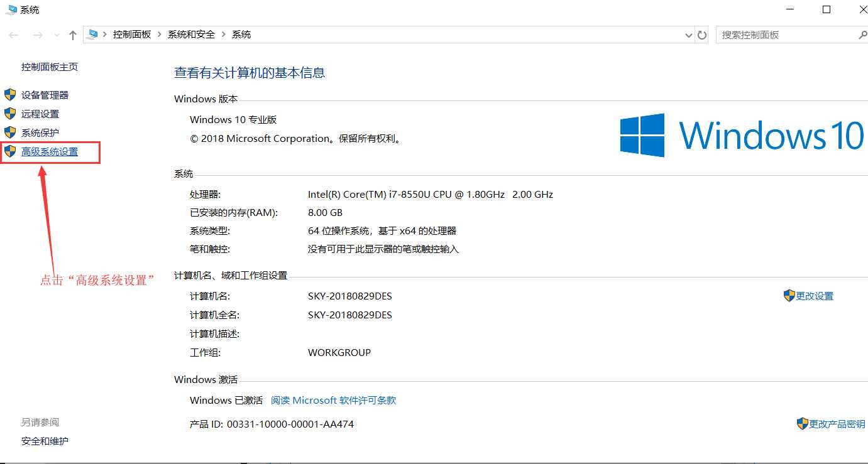Expand chevron after 控制面板 breadcrumb
Screen dimensions: 868x464
pos(160,35)
